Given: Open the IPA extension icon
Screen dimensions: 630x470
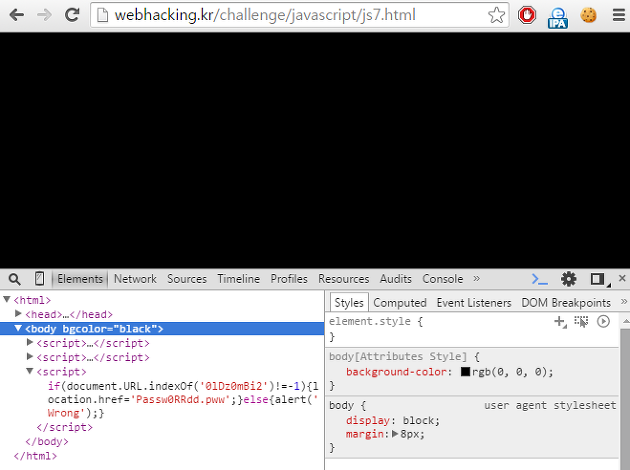Looking at the screenshot, I should (558, 17).
